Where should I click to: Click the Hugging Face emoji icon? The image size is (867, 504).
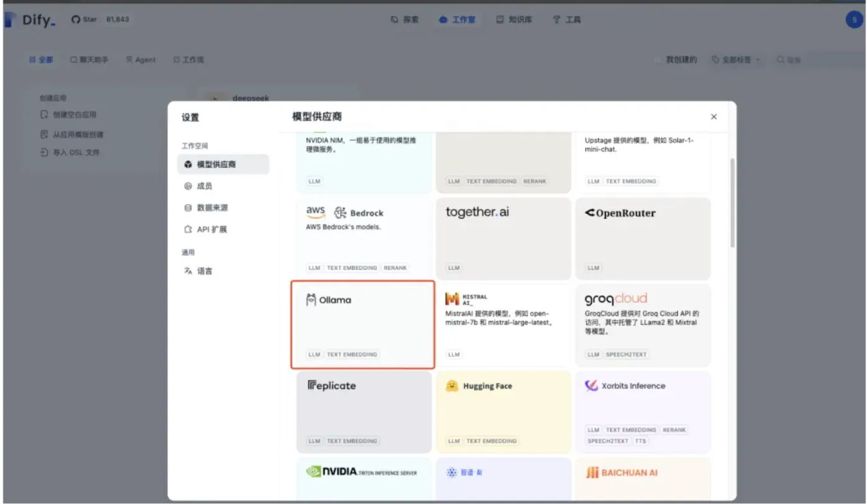click(452, 386)
